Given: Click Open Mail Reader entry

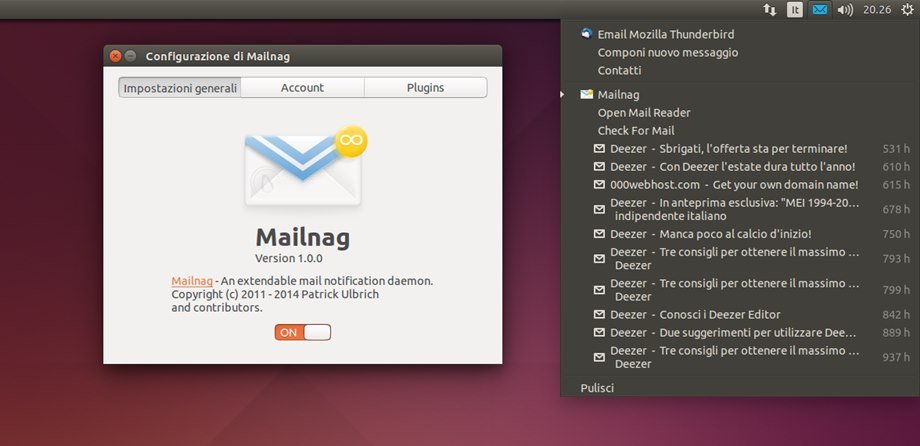Looking at the screenshot, I should (x=643, y=113).
